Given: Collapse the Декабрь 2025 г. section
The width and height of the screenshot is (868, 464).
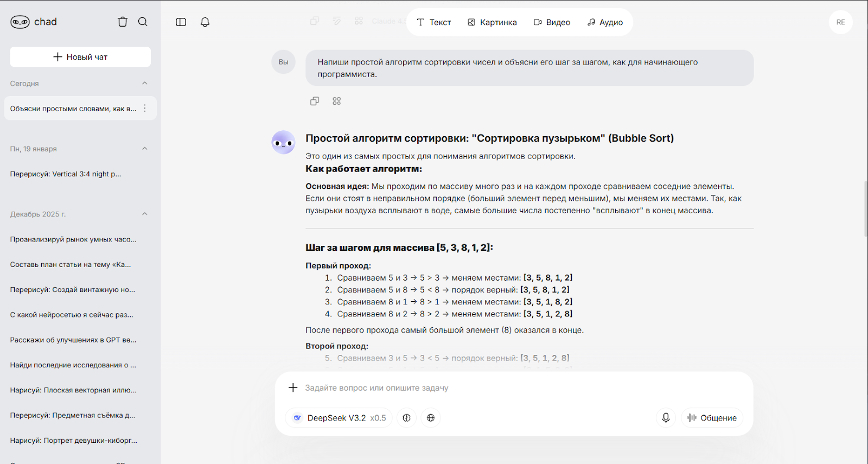Looking at the screenshot, I should click(x=145, y=214).
